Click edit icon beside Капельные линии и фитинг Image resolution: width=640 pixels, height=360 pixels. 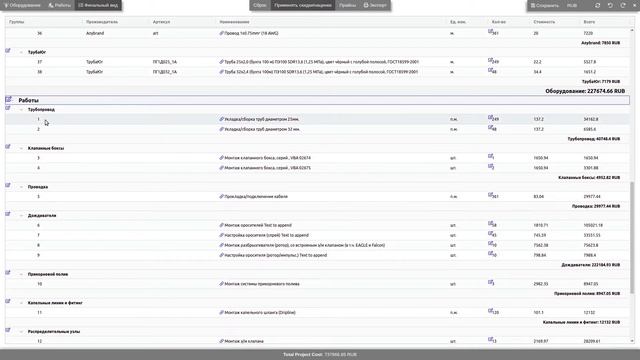coord(8,301)
